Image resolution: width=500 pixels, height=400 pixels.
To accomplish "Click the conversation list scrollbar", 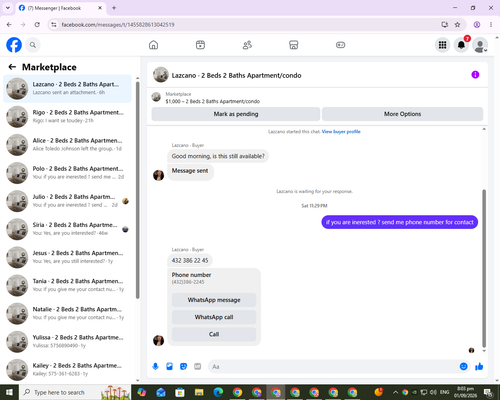I will (138, 190).
